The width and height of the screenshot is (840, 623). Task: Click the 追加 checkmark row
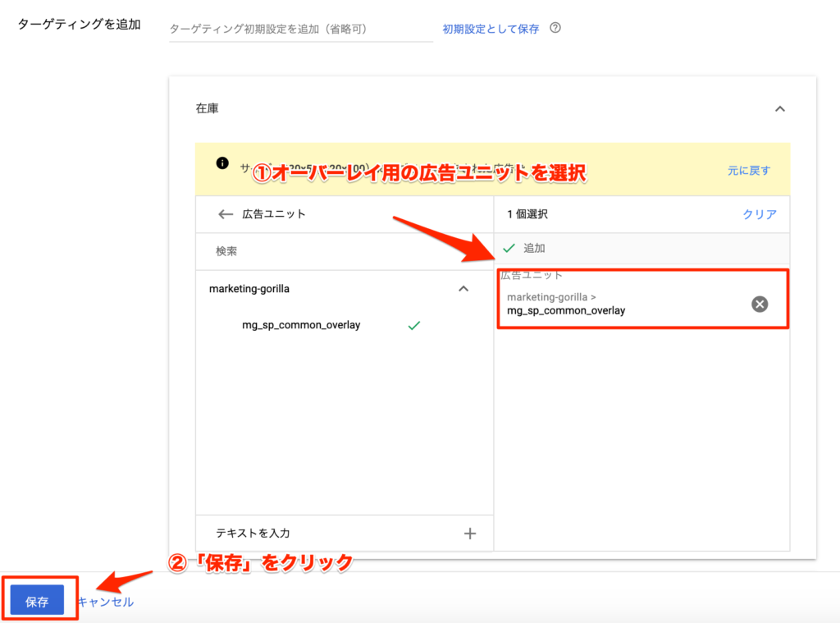641,248
